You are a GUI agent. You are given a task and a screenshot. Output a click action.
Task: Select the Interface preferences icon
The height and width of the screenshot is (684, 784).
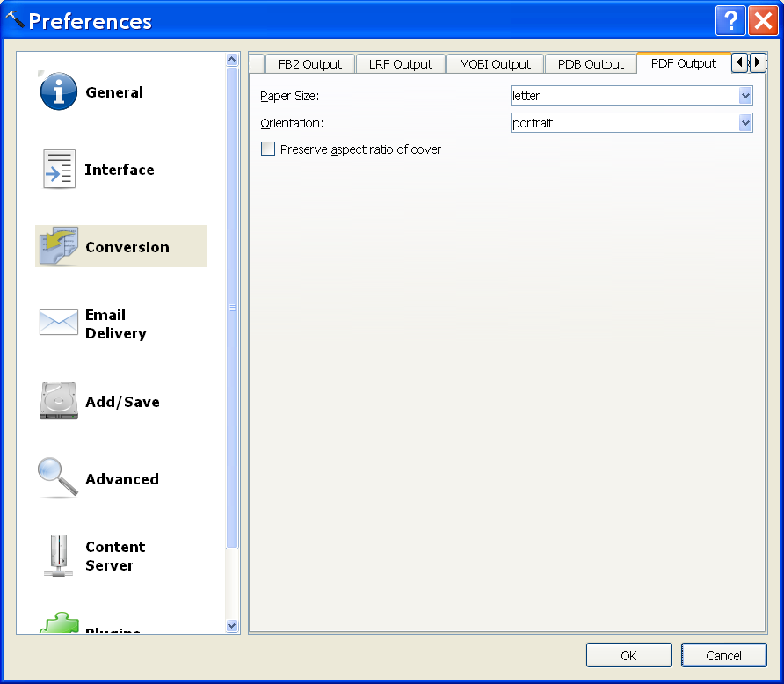click(x=59, y=169)
